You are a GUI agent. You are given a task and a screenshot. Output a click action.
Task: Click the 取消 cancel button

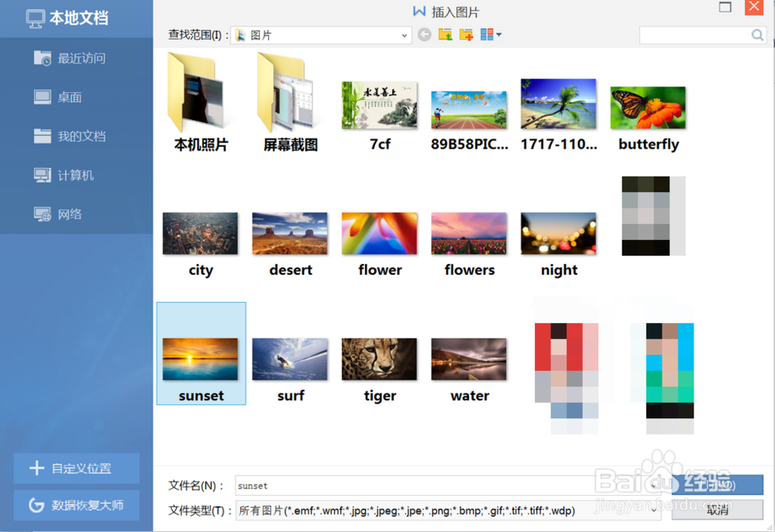coord(717,510)
